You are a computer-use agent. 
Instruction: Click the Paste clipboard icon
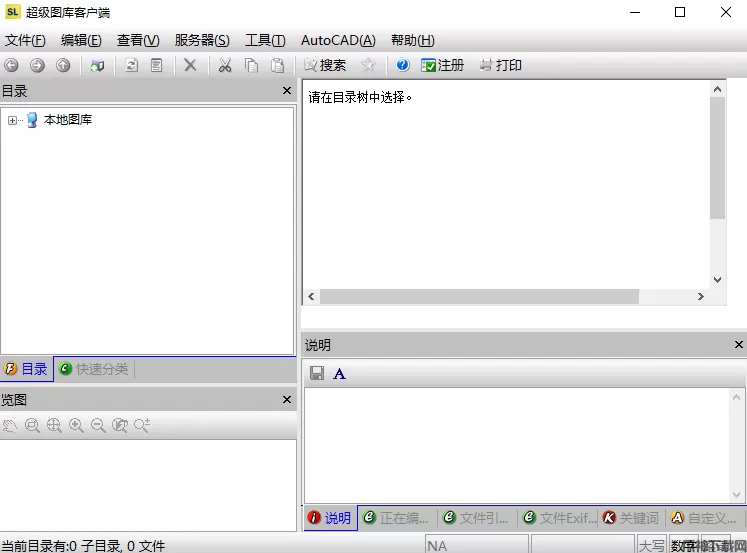pos(277,65)
